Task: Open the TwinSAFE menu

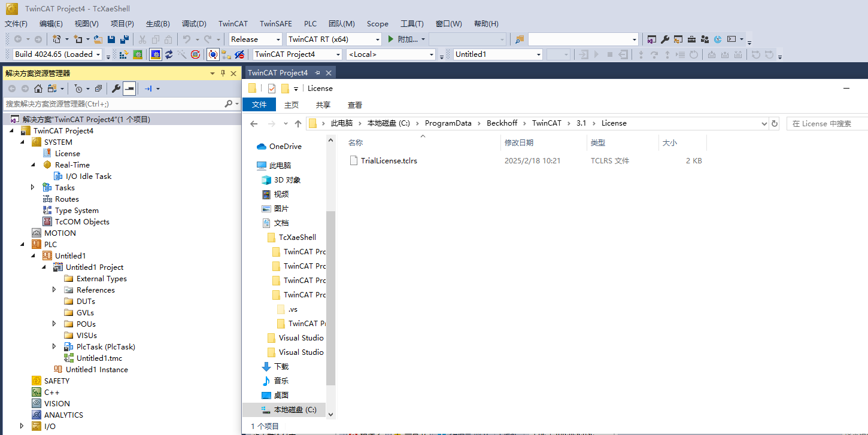Action: click(x=275, y=24)
